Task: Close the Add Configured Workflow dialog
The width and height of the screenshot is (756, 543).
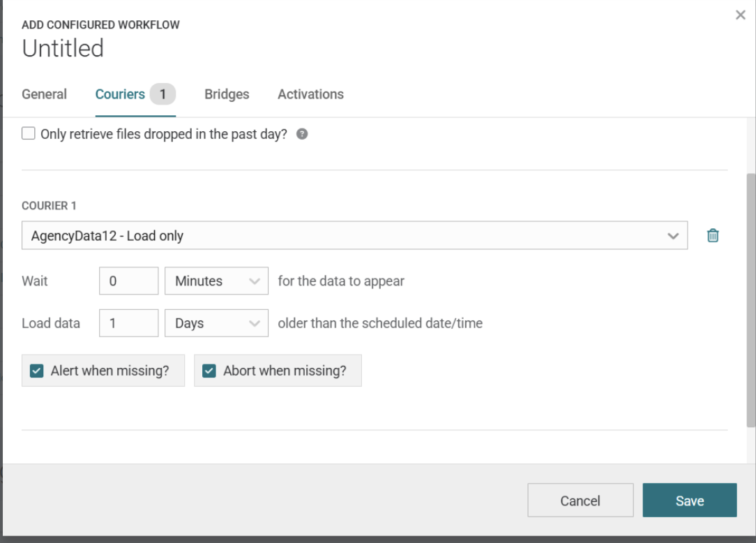Action: pyautogui.click(x=741, y=15)
